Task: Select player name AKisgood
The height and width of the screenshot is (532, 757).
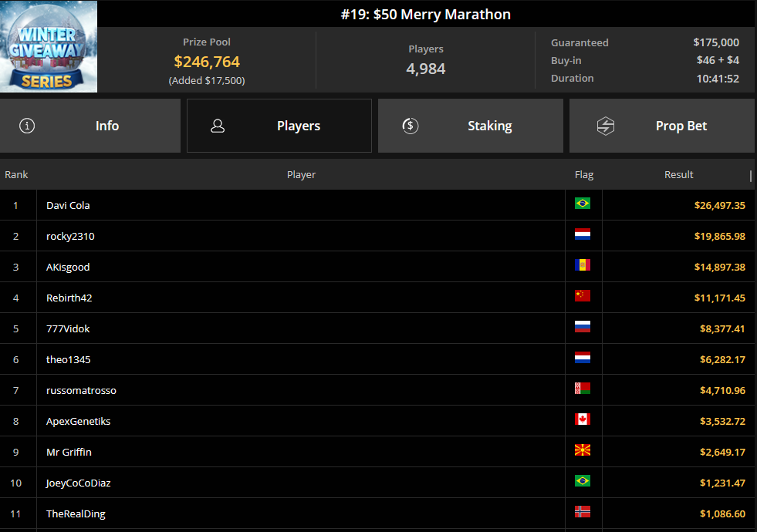Action: point(68,268)
